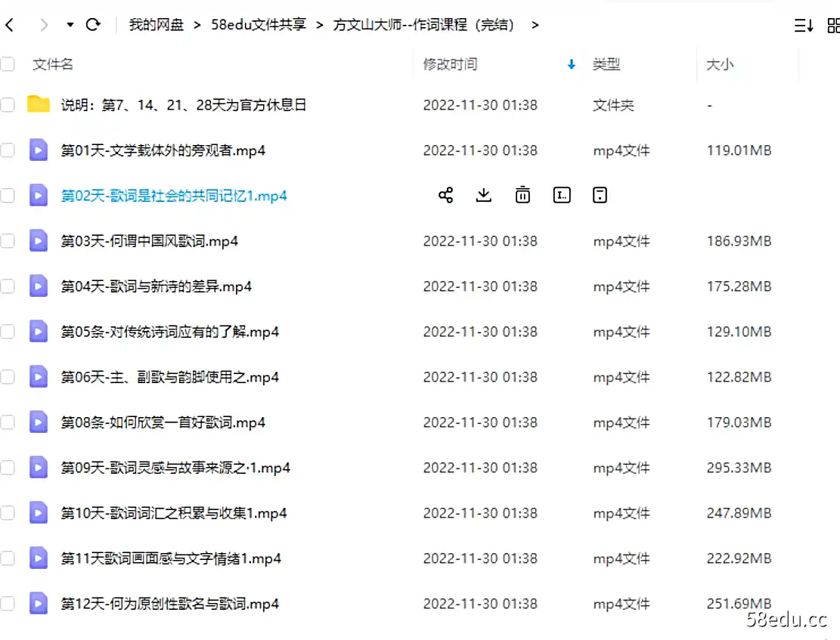Open 第01天-文学载体外的旁观者.mp4
The height and width of the screenshot is (640, 840).
click(163, 150)
